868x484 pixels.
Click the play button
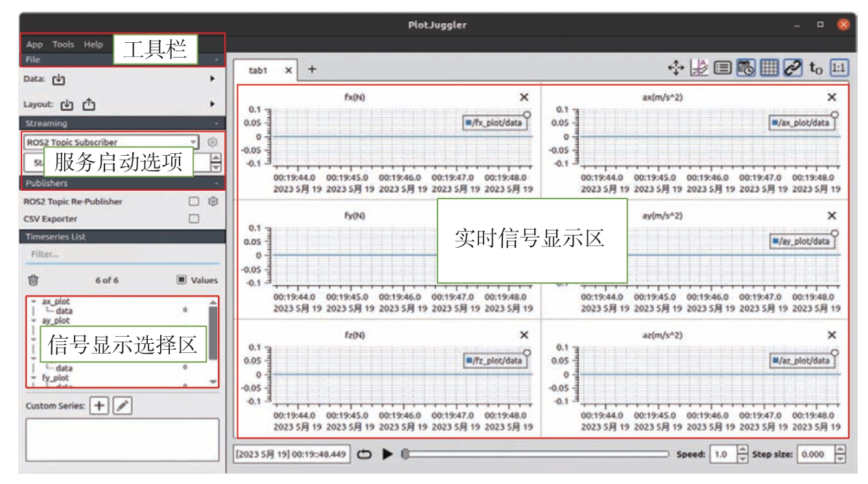click(388, 455)
